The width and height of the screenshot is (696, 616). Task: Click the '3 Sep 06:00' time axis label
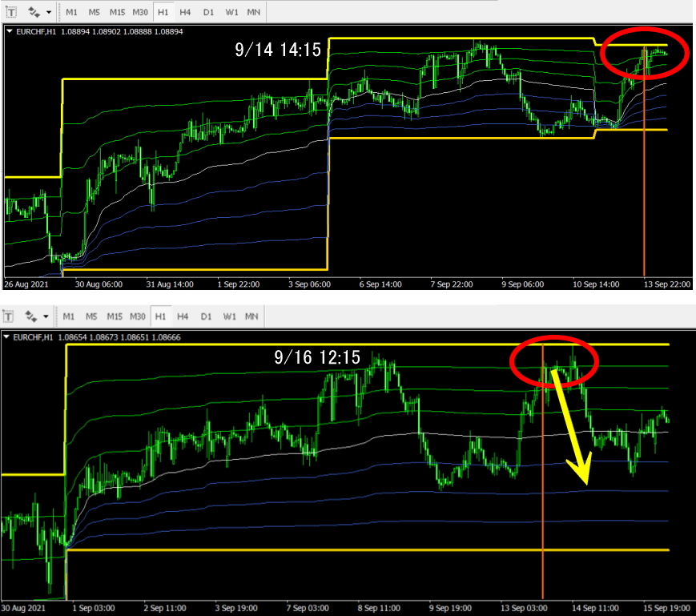[309, 284]
